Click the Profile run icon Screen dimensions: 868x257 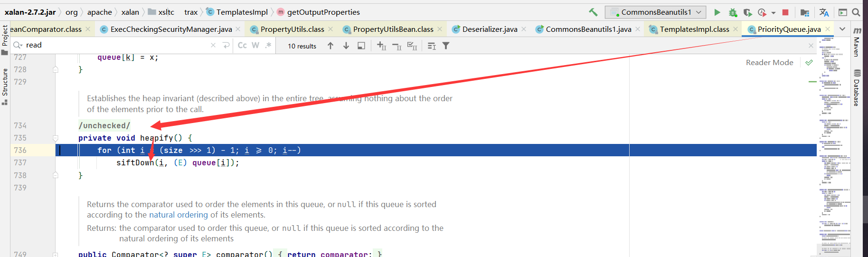(762, 12)
